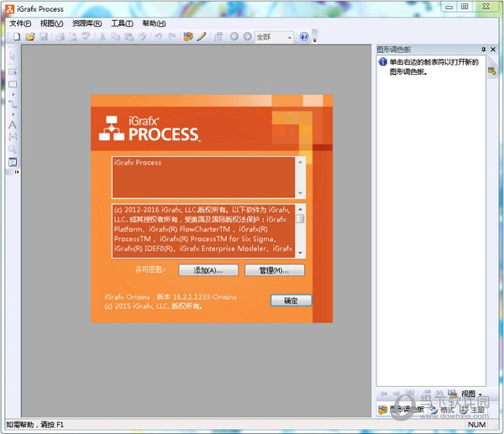
Task: Select the Zoom magnifier tool
Action: click(x=13, y=149)
